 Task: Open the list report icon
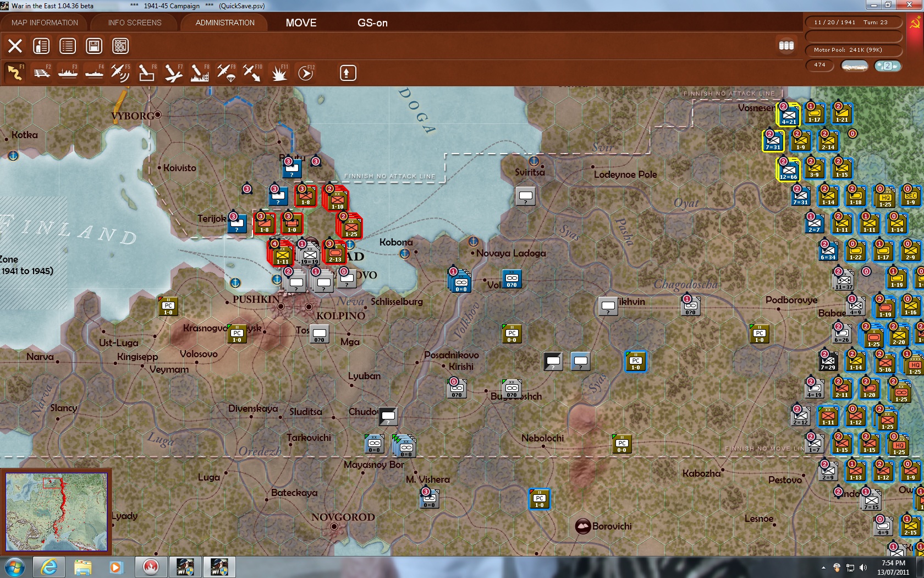pyautogui.click(x=68, y=46)
